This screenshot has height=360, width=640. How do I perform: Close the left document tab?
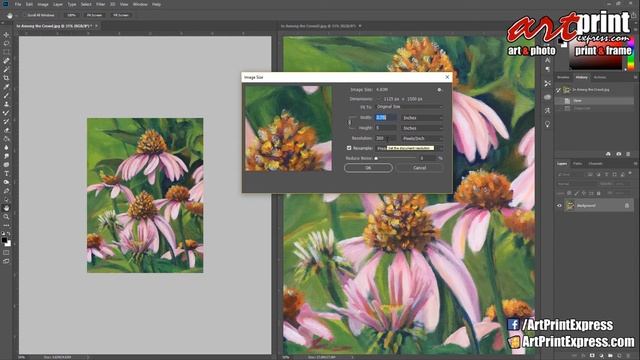tap(96, 26)
